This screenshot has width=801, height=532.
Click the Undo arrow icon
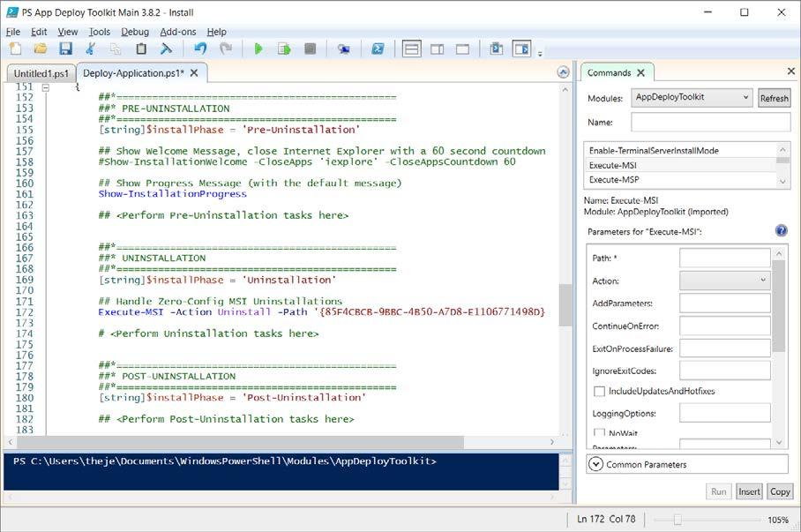[x=200, y=49]
